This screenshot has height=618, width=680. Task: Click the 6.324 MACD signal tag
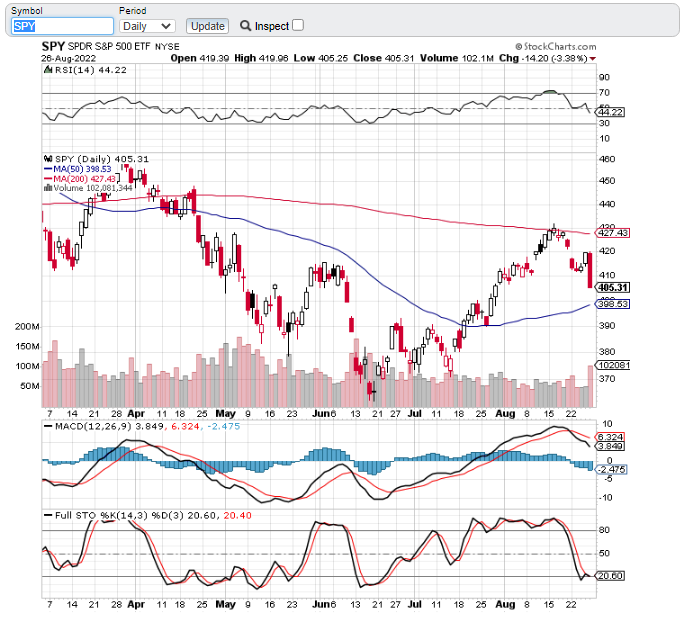tap(610, 437)
